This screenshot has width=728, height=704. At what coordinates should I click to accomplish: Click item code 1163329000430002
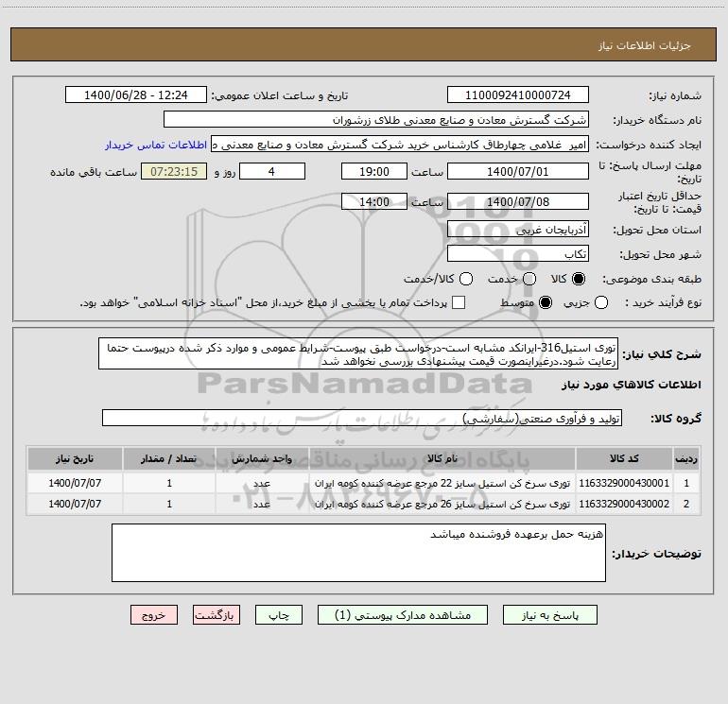pyautogui.click(x=624, y=504)
